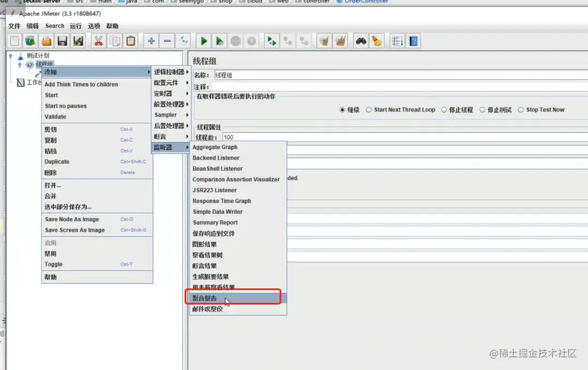The height and width of the screenshot is (370, 588).
Task: Click the 名称 input field
Action: pos(401,75)
